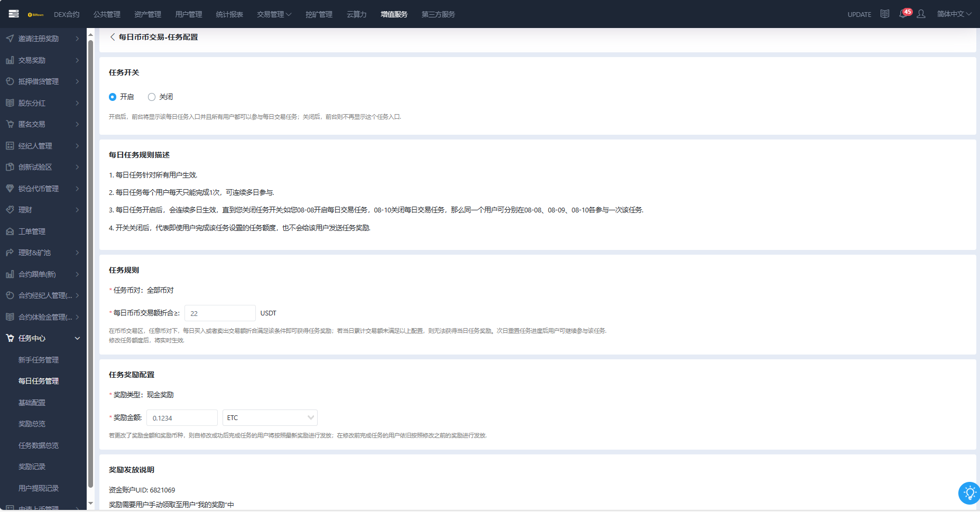Open the user profile icon
This screenshot has width=980, height=512.
921,14
